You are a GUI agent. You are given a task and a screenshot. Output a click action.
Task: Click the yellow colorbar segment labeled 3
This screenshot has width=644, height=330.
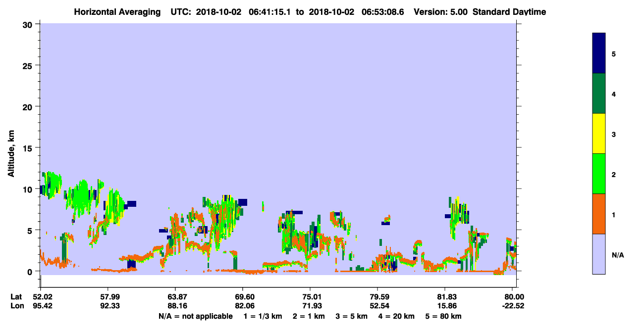pyautogui.click(x=599, y=134)
